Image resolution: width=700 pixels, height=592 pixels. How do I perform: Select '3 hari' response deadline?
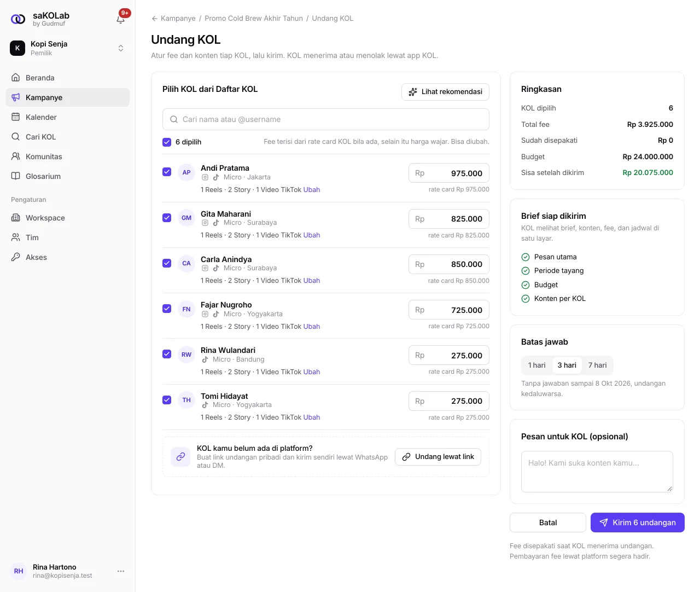567,365
